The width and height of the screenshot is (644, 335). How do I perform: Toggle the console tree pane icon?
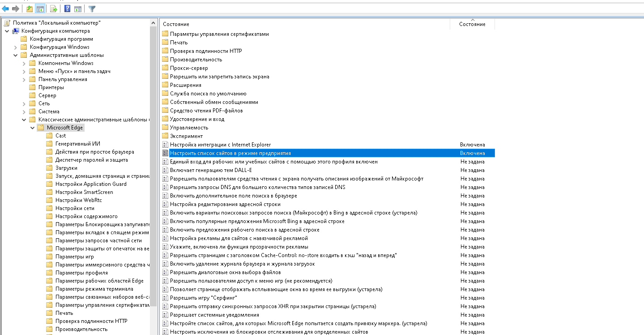pos(40,9)
